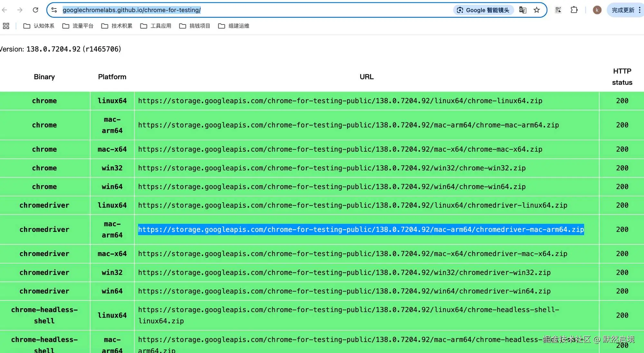This screenshot has width=644, height=353.
Task: Click the Google Lens button
Action: (x=483, y=10)
